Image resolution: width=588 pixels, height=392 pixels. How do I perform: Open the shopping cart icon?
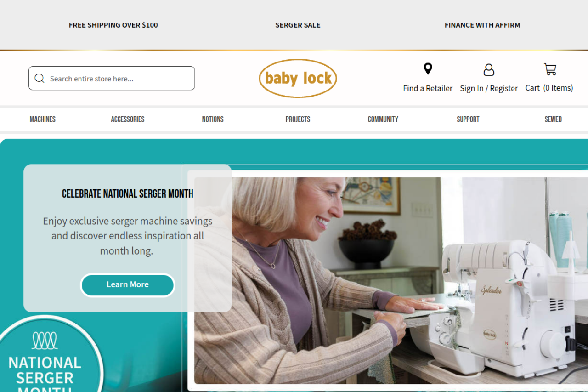click(550, 69)
